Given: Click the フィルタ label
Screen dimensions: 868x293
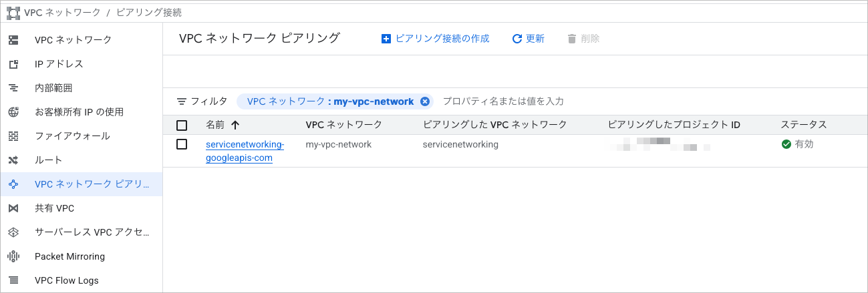Looking at the screenshot, I should coord(208,101).
